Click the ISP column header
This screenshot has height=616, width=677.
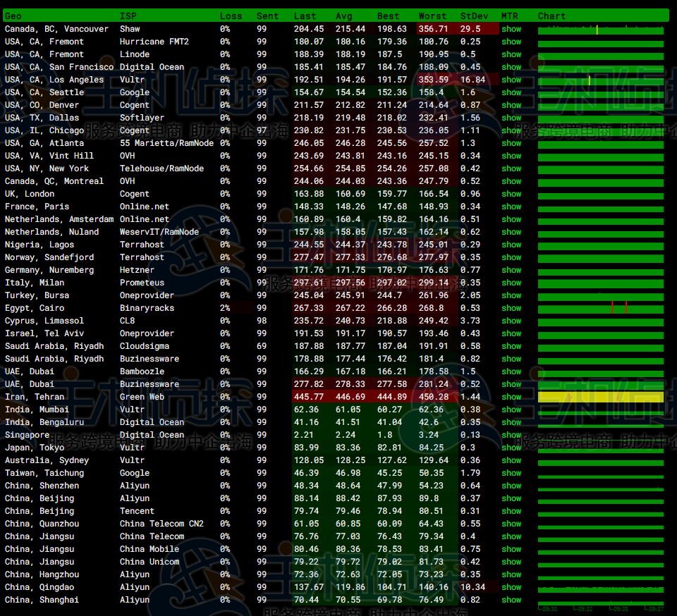[x=128, y=16]
